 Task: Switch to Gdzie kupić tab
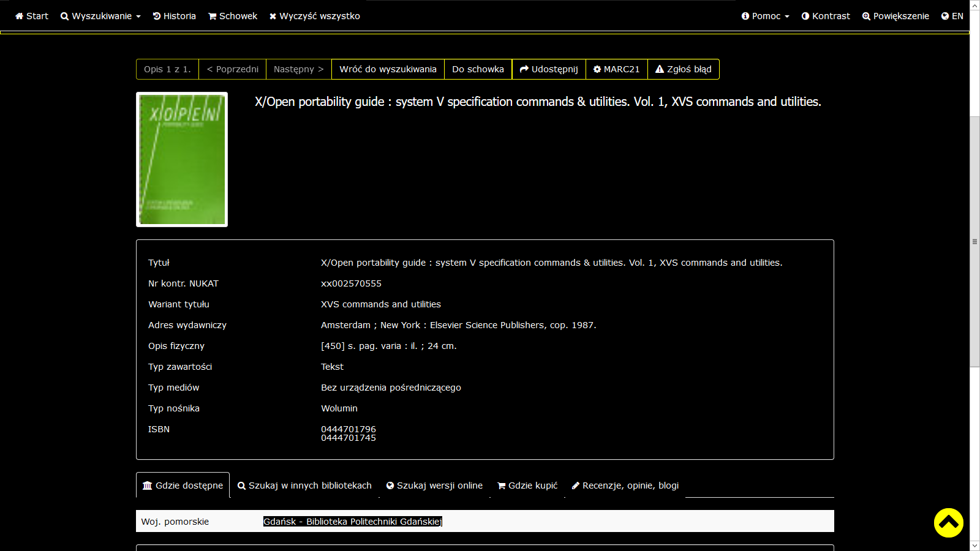click(x=527, y=485)
